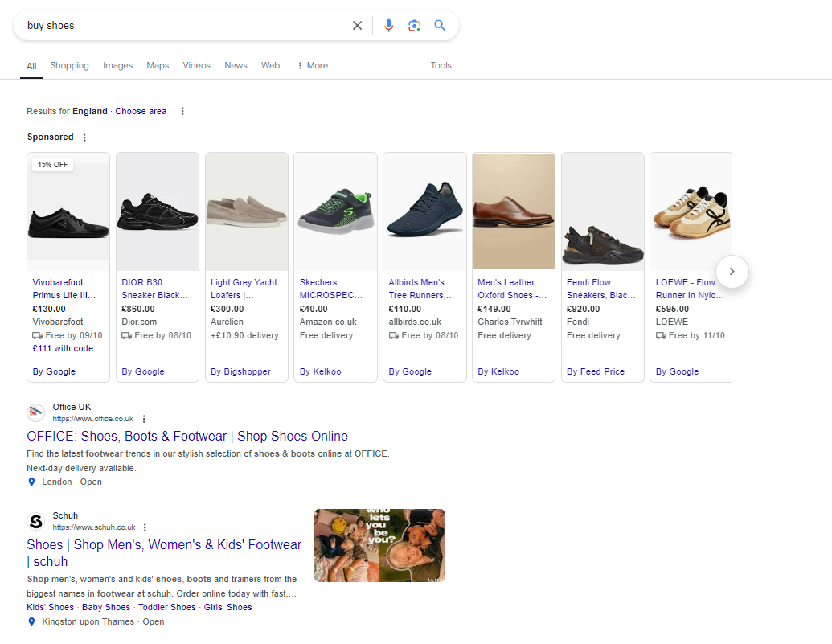Open LOEWE Flow Runner listing
The image size is (832, 644).
click(689, 289)
